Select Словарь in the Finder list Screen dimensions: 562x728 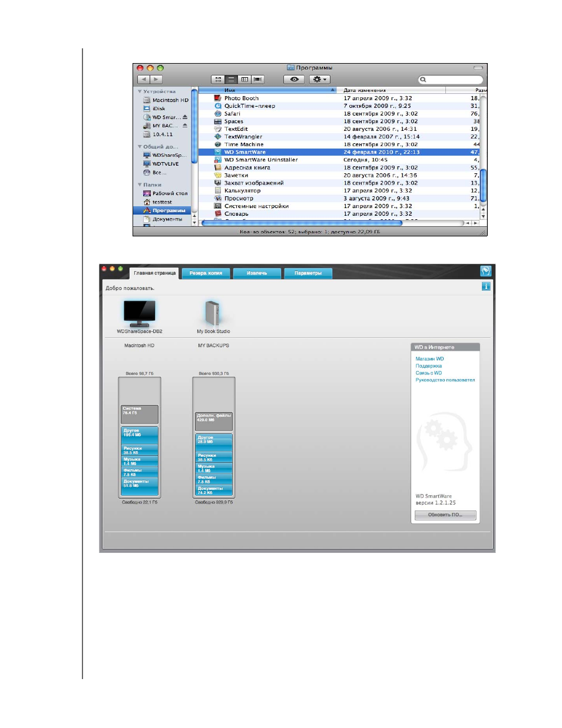[x=339, y=214]
